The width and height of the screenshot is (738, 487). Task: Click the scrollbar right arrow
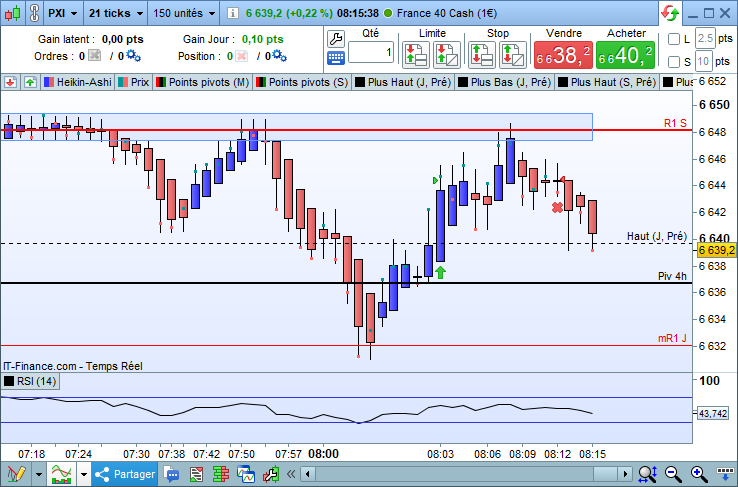click(625, 474)
